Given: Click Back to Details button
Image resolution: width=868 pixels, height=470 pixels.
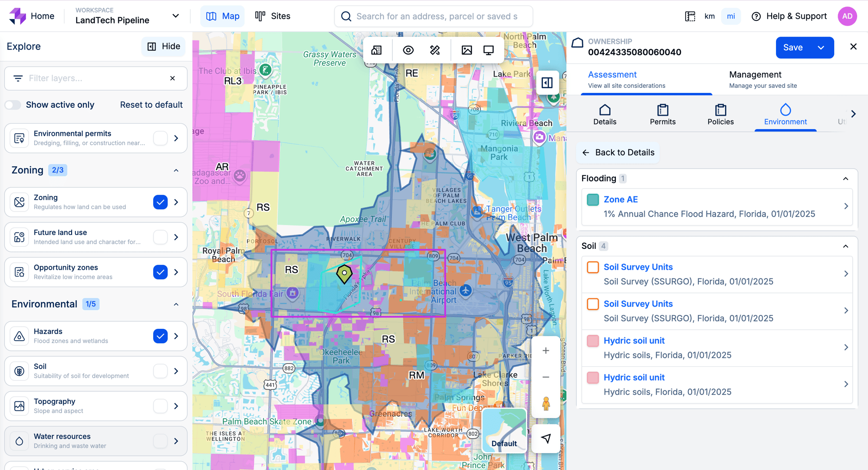Looking at the screenshot, I should tap(618, 152).
